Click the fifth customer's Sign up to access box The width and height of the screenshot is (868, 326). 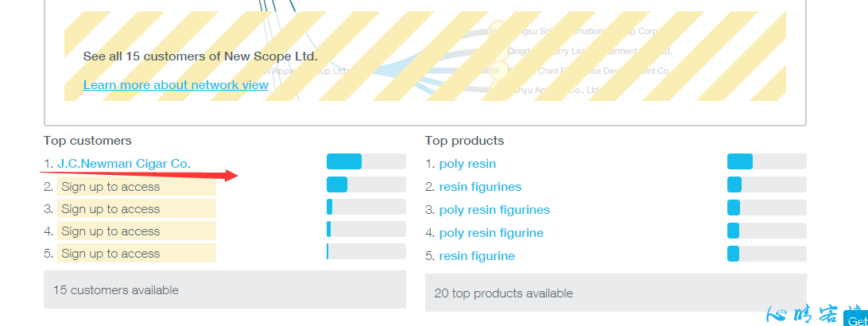point(137,253)
